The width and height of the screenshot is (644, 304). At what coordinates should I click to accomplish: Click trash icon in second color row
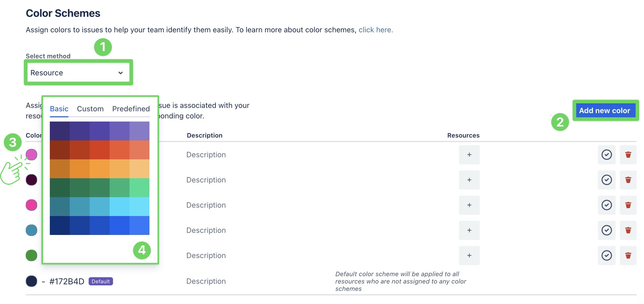click(628, 180)
